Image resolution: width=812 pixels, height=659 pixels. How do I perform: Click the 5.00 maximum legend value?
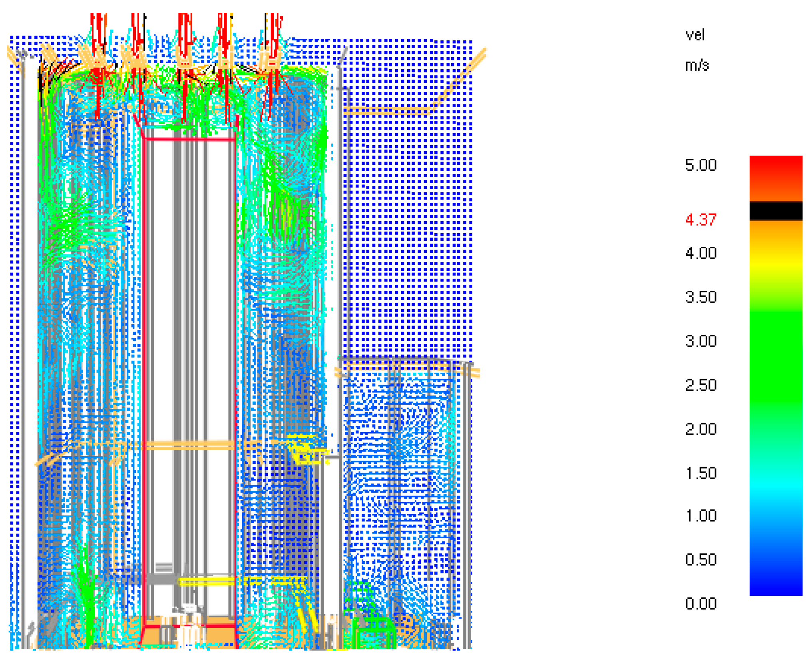tap(701, 165)
